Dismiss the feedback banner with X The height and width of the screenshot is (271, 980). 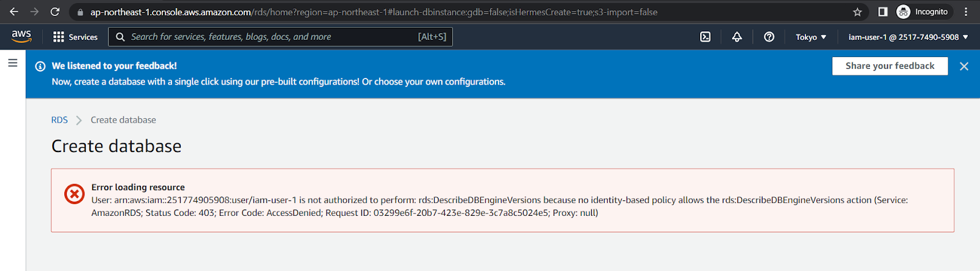[964, 66]
